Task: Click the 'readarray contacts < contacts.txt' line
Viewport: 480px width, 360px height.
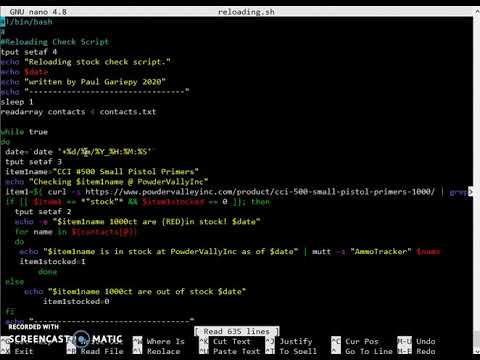Action: click(78, 112)
